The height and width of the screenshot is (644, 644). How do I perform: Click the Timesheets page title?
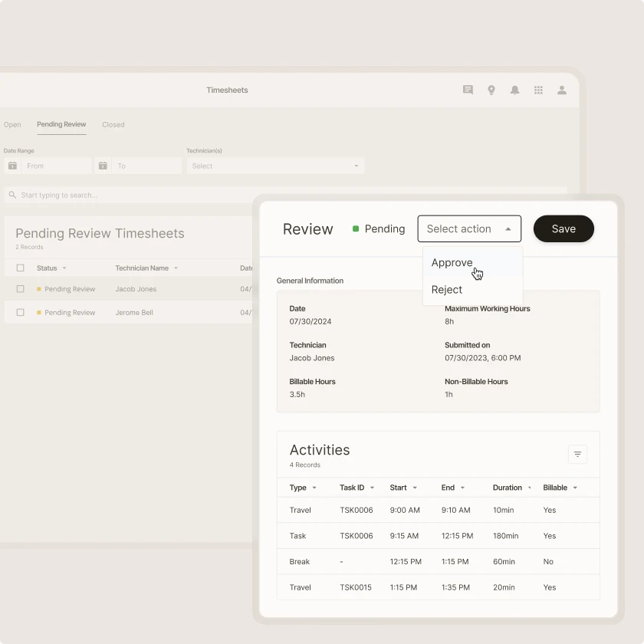[x=227, y=90]
